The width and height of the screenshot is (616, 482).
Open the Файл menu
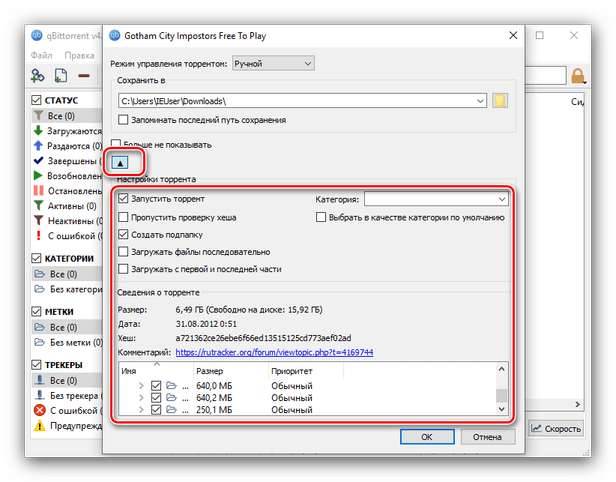42,56
